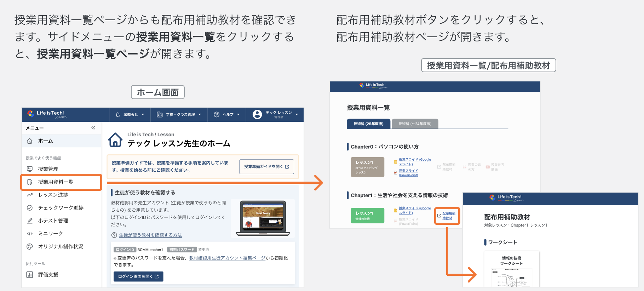Click the building icon beside 学校・クラス管理
The image size is (644, 291).
pyautogui.click(x=160, y=115)
